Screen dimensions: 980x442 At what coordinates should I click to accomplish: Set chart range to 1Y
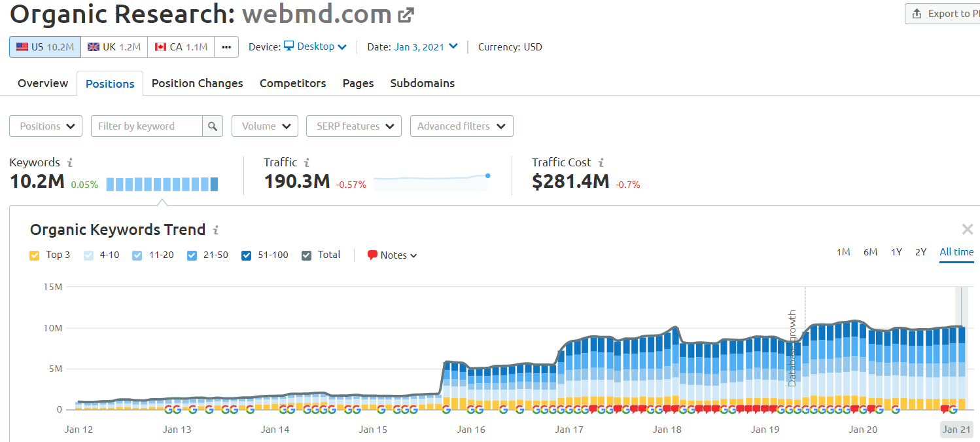896,252
